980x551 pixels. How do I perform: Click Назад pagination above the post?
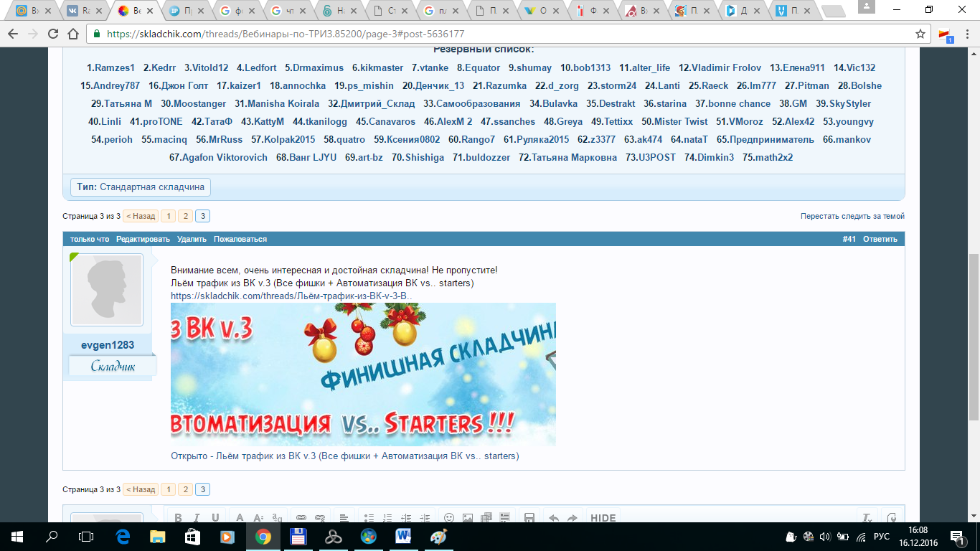click(141, 216)
